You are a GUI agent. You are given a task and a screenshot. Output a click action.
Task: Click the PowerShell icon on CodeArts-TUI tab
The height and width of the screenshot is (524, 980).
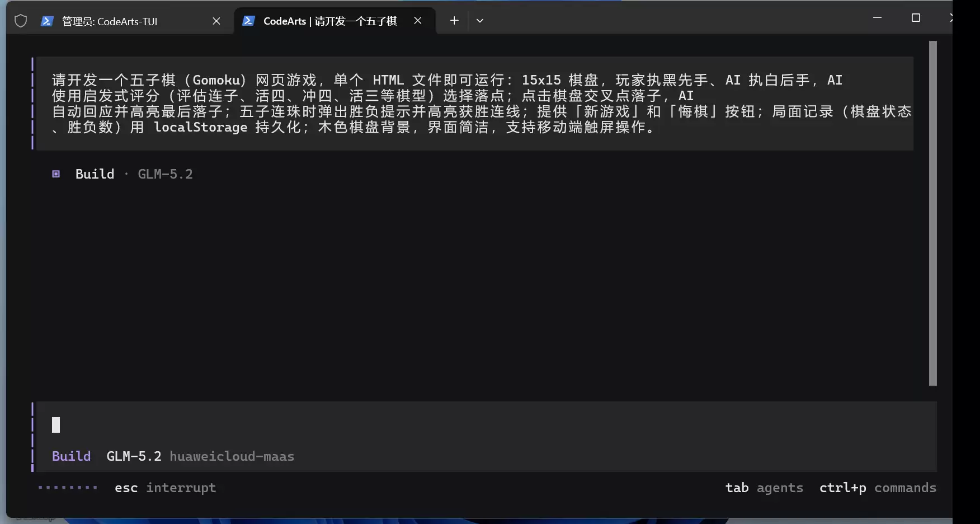[x=47, y=21]
